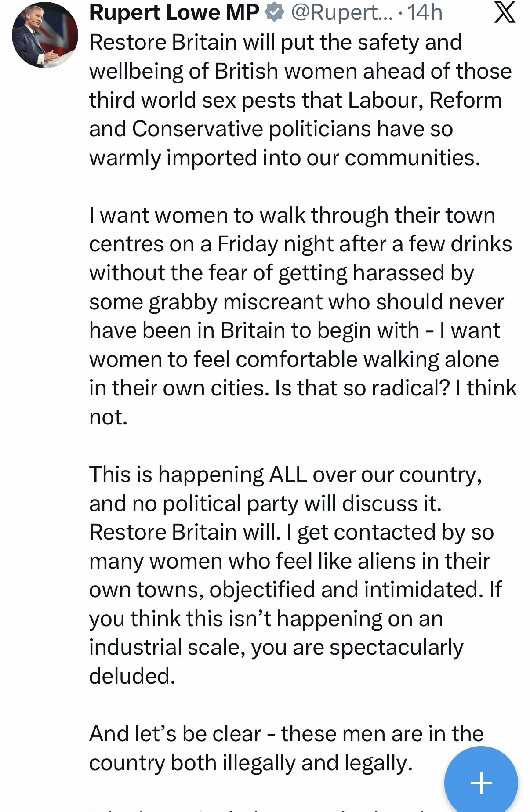Click the "Rupert Lowe MP" display name

click(174, 13)
